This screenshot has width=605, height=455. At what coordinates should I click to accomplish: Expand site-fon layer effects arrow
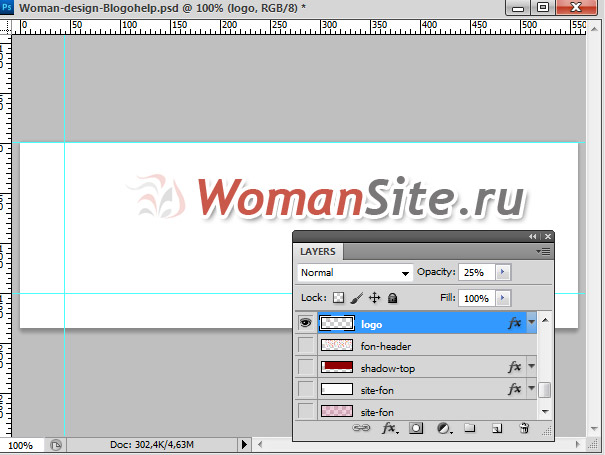(x=532, y=388)
